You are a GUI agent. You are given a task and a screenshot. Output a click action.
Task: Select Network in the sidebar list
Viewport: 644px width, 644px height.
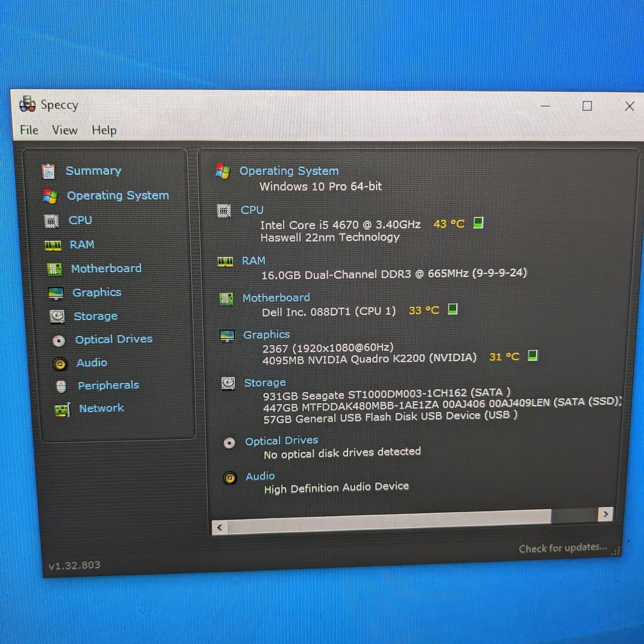point(101,408)
